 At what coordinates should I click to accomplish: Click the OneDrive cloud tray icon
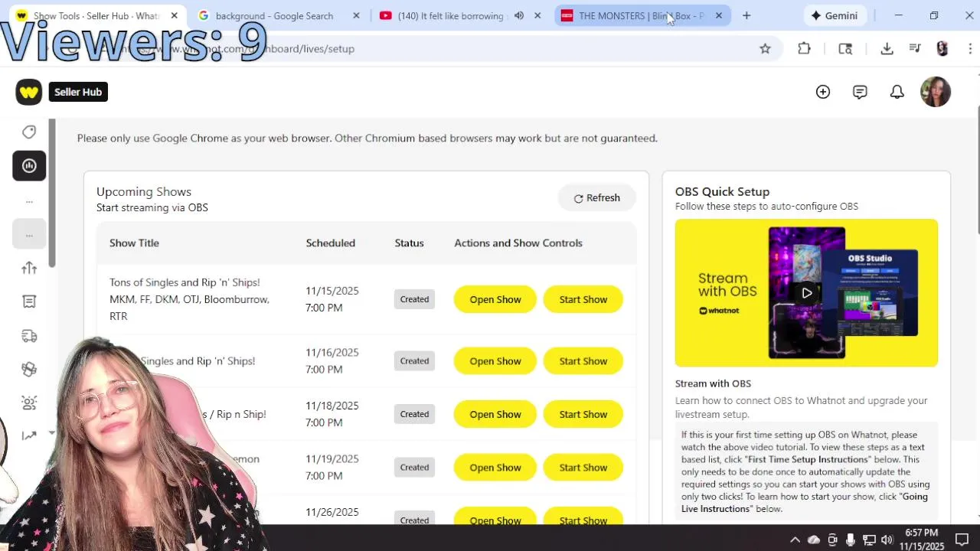[x=814, y=540]
